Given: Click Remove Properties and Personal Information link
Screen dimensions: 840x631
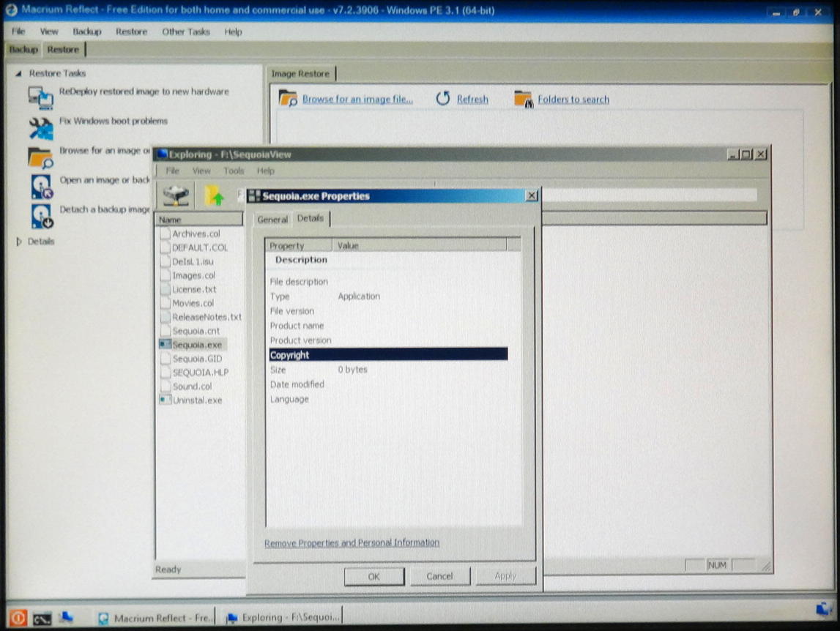Looking at the screenshot, I should [x=352, y=542].
